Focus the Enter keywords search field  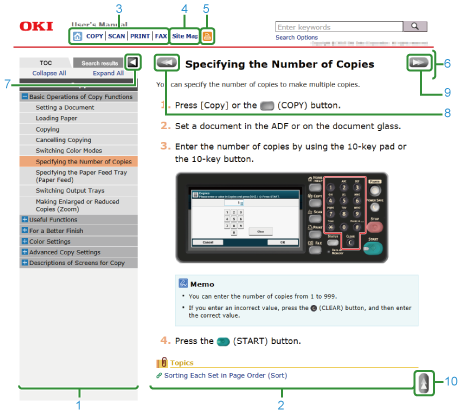pos(339,27)
